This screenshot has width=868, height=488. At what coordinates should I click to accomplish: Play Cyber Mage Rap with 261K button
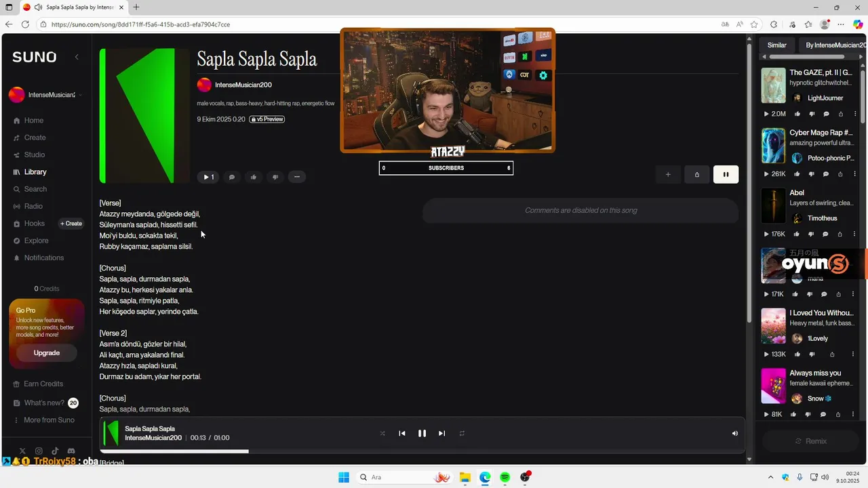click(x=774, y=174)
